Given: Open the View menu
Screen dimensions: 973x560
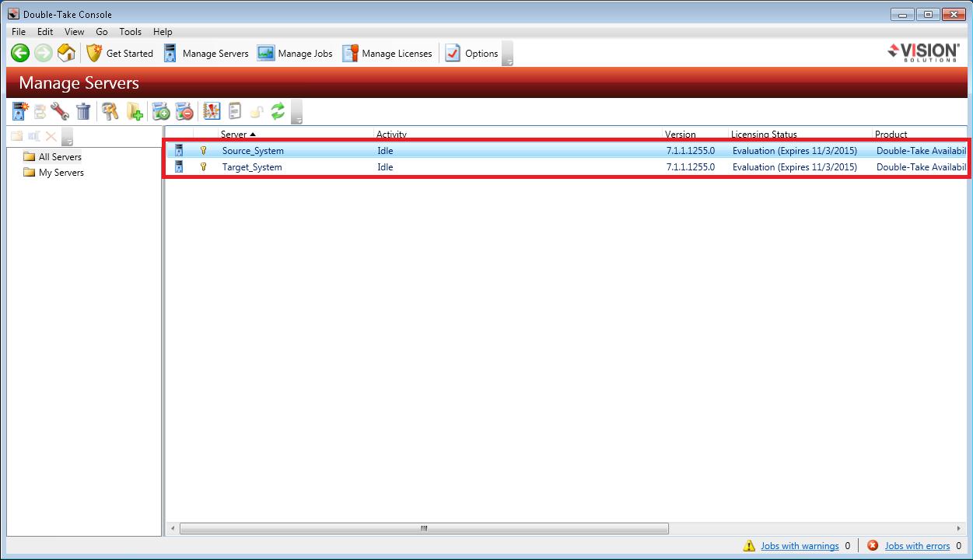Looking at the screenshot, I should coord(75,32).
